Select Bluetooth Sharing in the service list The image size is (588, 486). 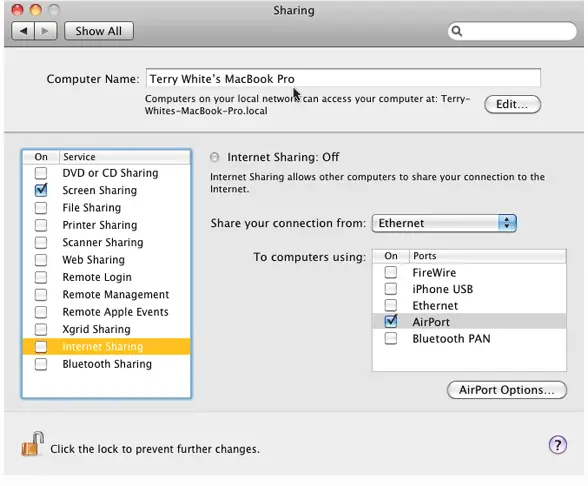[106, 364]
